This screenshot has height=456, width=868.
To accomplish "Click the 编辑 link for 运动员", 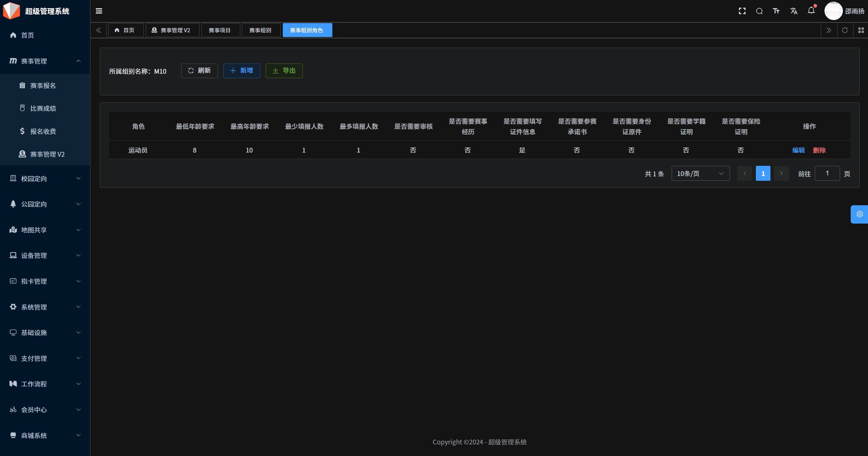I will pyautogui.click(x=798, y=150).
